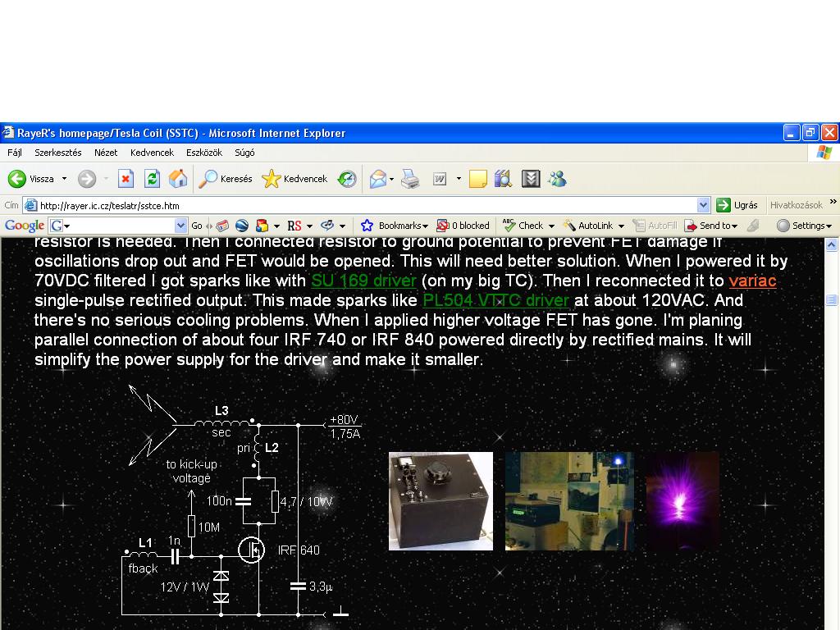Image resolution: width=840 pixels, height=630 pixels.
Task: Click the AutoLink wand button
Action: [x=588, y=226]
